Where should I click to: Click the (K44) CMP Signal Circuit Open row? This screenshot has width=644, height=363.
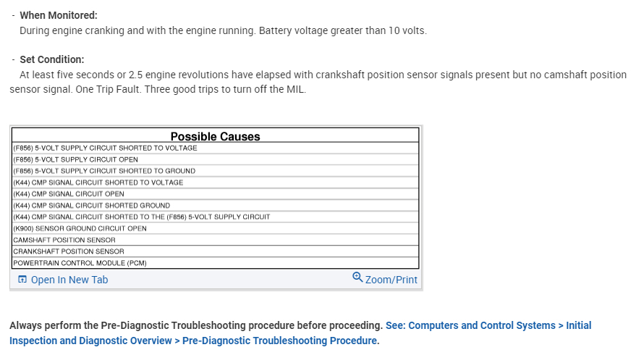(69, 194)
